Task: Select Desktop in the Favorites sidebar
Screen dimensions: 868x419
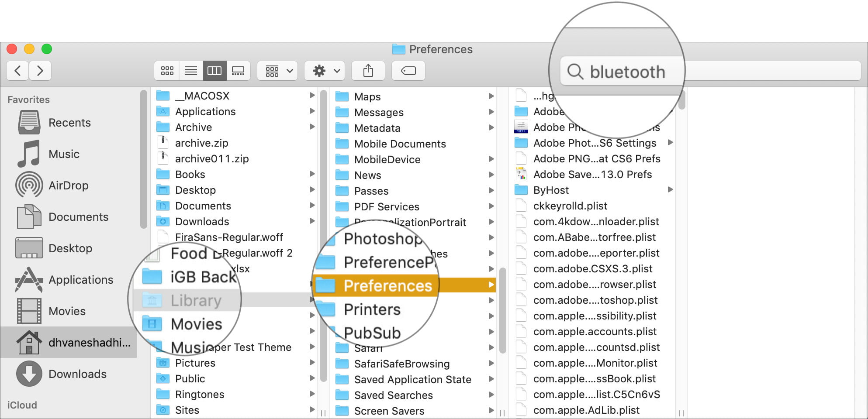Action: (x=70, y=248)
